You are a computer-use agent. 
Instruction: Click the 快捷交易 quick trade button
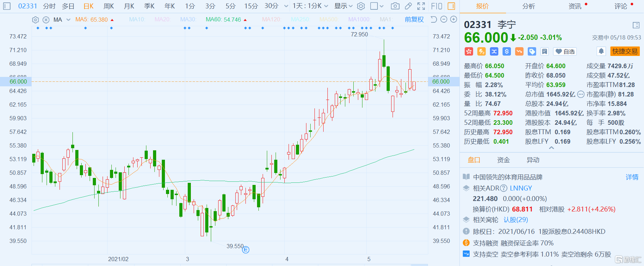click(625, 51)
